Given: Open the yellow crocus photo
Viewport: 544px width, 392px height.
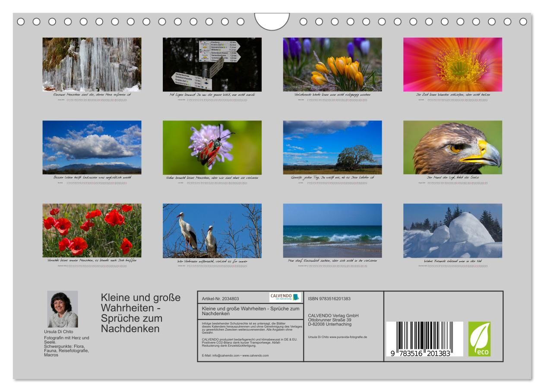Looking at the screenshot, I should click(332, 64).
